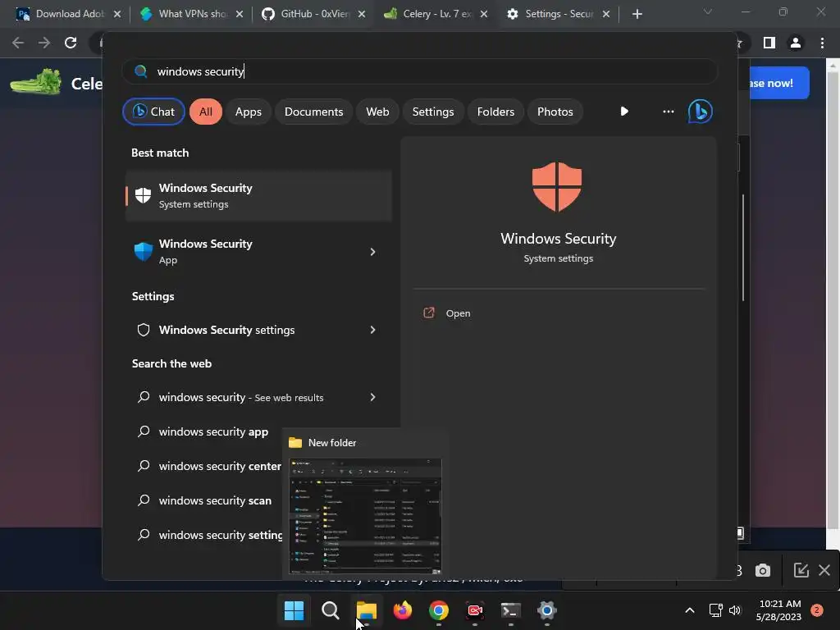Select the Documents filter tab
840x630 pixels.
pos(313,112)
